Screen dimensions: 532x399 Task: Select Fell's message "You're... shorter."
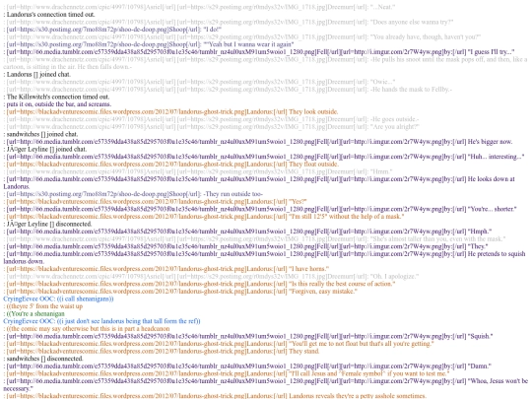tap(492, 209)
